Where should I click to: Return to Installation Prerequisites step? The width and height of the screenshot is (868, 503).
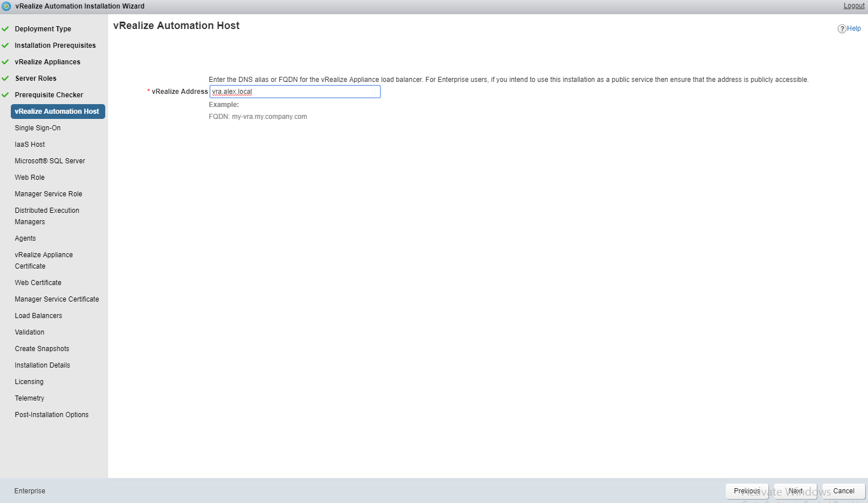pos(55,46)
